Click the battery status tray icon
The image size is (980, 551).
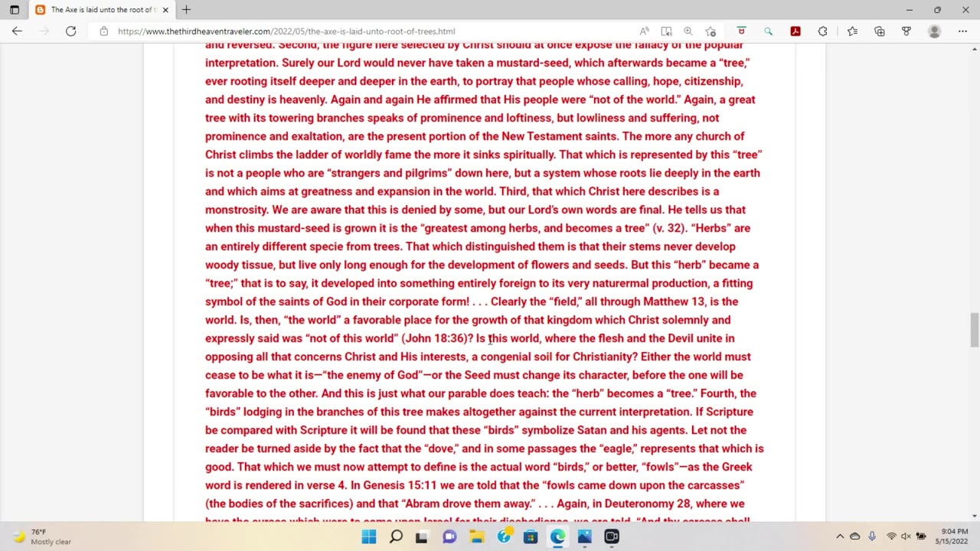(921, 536)
